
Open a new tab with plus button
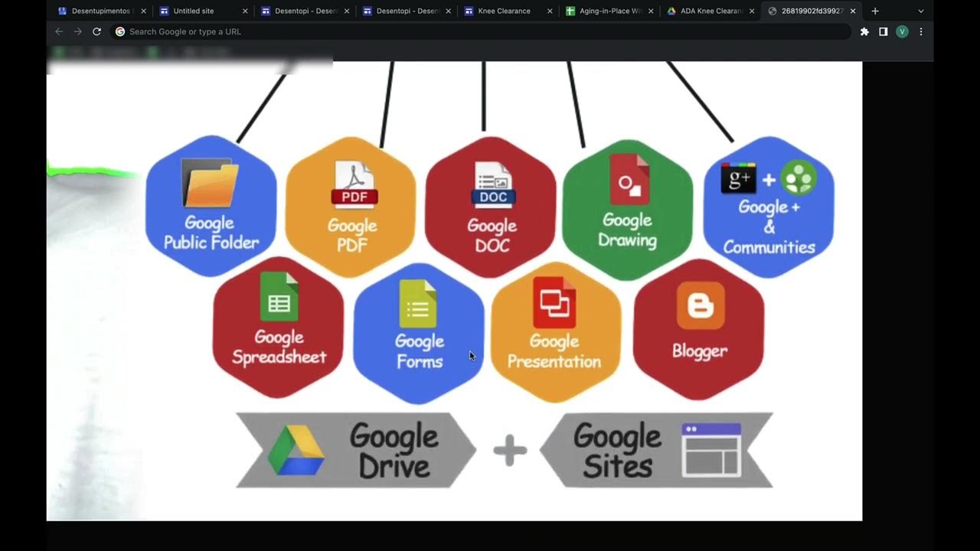point(875,11)
